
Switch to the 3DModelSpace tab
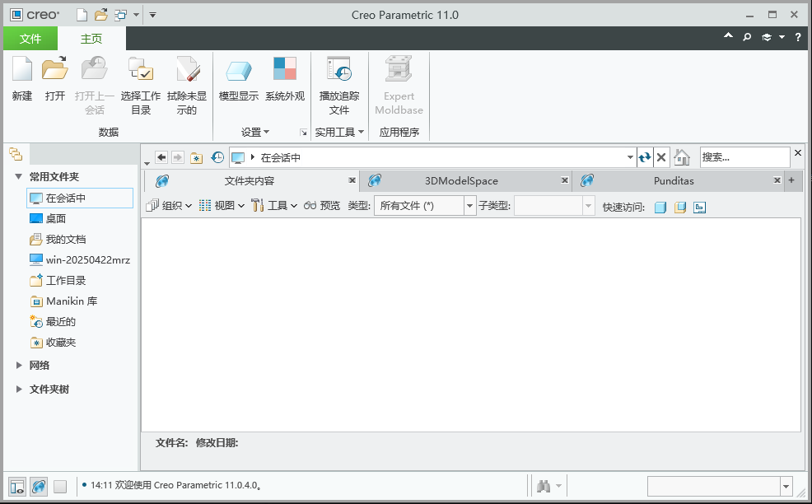click(x=461, y=180)
